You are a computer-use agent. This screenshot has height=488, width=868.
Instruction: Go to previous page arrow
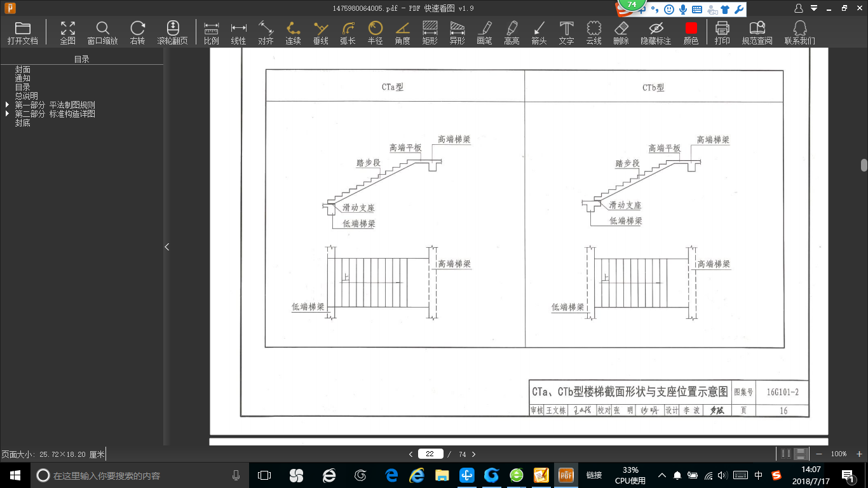pyautogui.click(x=411, y=454)
